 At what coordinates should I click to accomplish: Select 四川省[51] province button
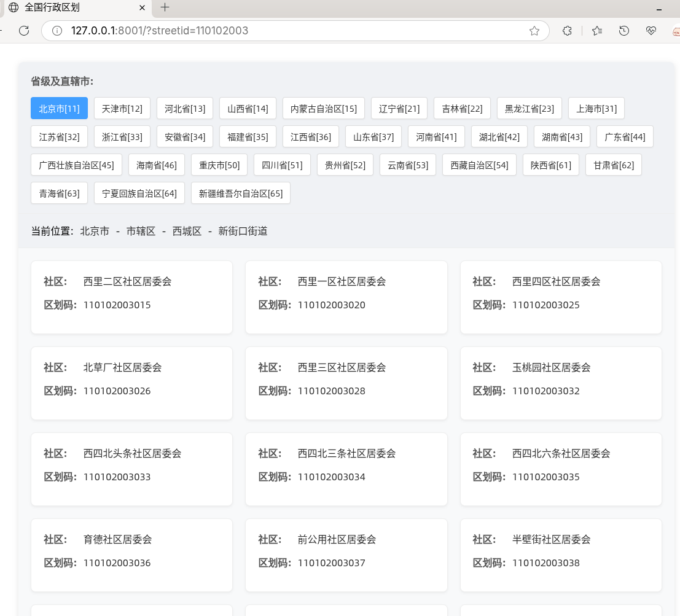[x=281, y=165]
